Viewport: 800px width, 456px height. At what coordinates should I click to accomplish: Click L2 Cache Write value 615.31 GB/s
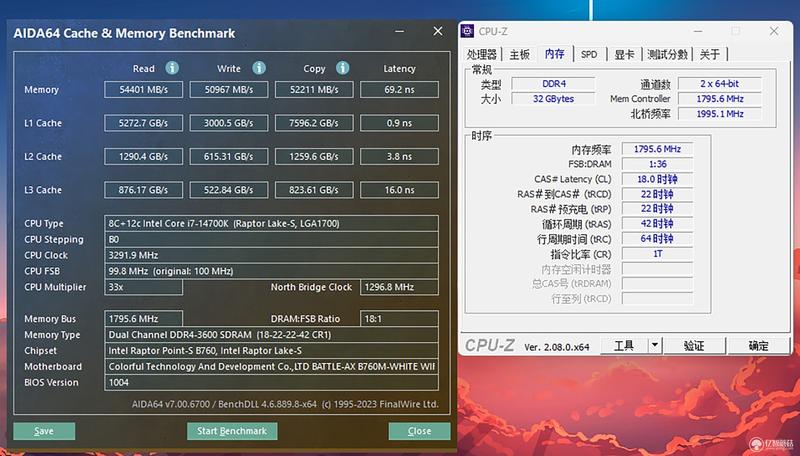(229, 157)
